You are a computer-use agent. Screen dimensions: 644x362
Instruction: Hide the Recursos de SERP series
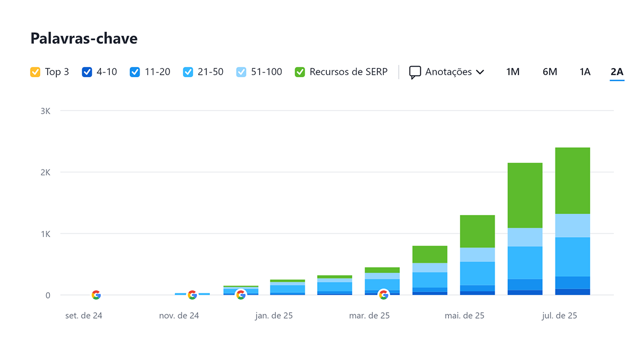300,72
